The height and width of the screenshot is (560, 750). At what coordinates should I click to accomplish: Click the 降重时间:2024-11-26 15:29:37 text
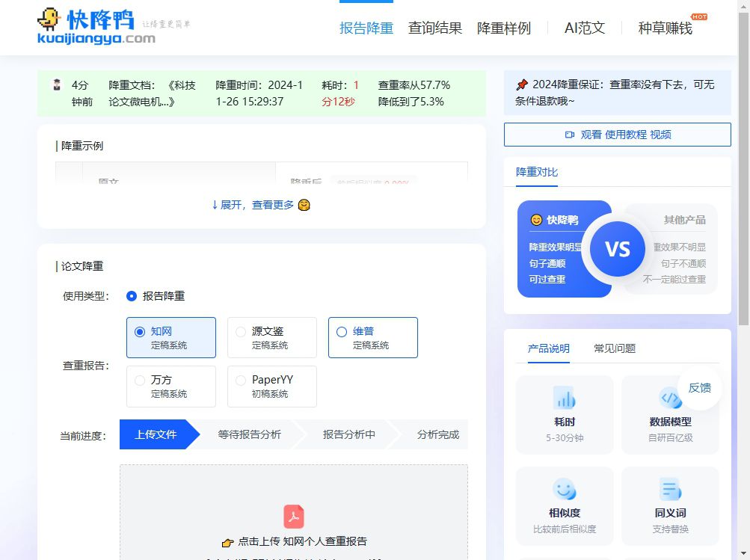click(259, 93)
